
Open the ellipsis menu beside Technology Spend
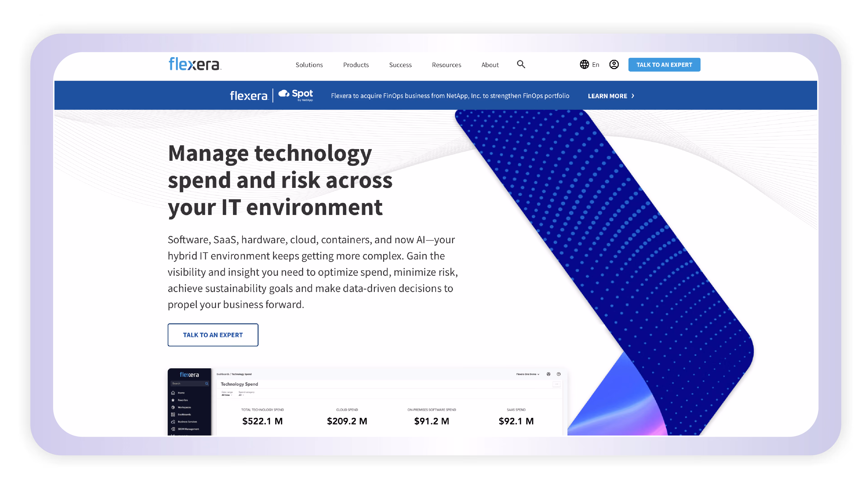click(556, 384)
